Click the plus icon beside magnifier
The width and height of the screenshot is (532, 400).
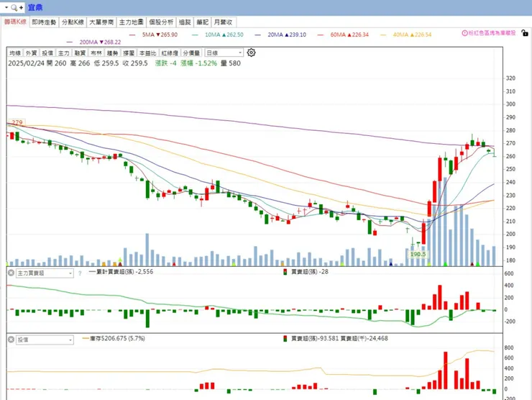[21, 7]
